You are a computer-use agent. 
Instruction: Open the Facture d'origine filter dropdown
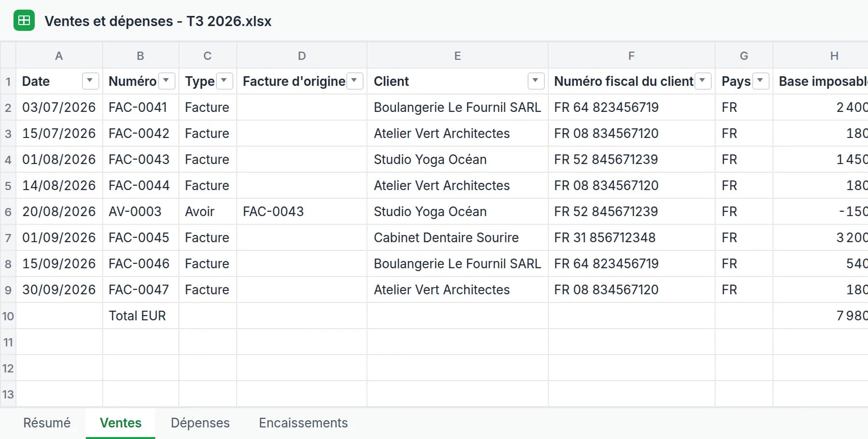354,81
